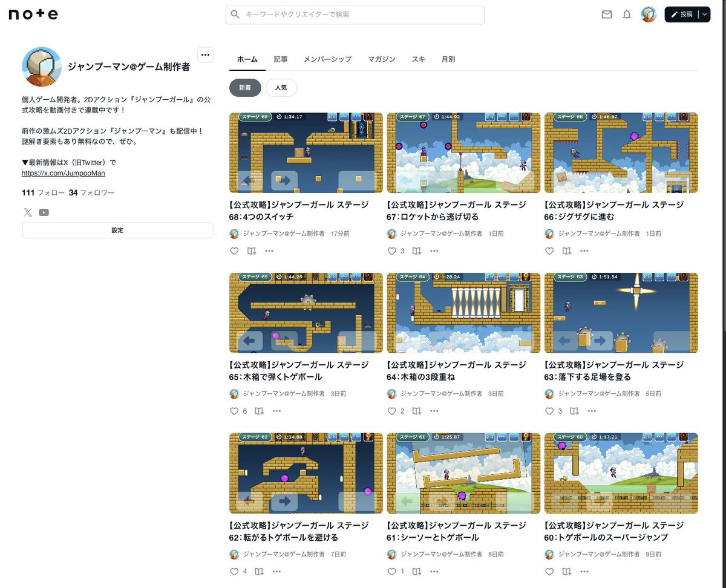The image size is (726, 588).
Task: Switch to the 記事 tab
Action: pos(281,59)
